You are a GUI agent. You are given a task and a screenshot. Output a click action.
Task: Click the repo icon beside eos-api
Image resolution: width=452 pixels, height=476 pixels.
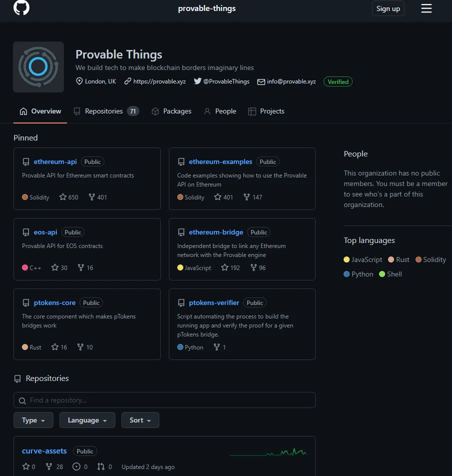[26, 232]
